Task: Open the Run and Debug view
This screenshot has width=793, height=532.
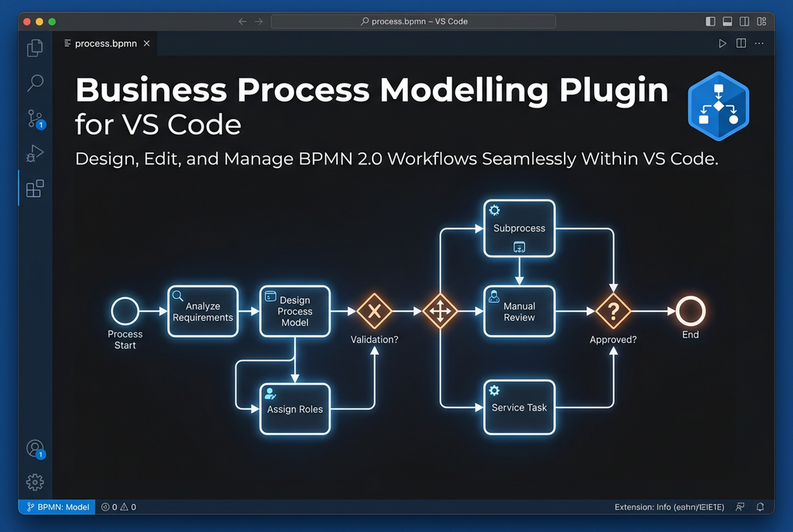Action: click(35, 153)
